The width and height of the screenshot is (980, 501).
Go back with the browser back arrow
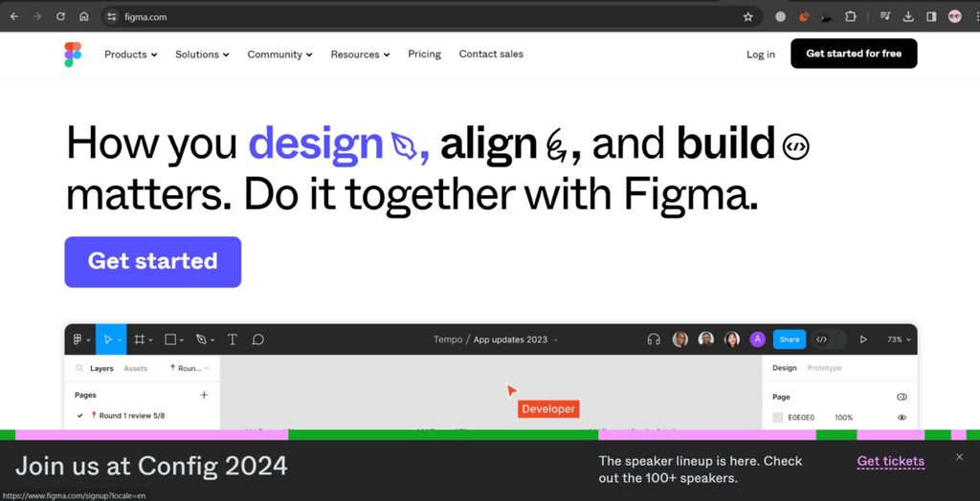point(13,17)
